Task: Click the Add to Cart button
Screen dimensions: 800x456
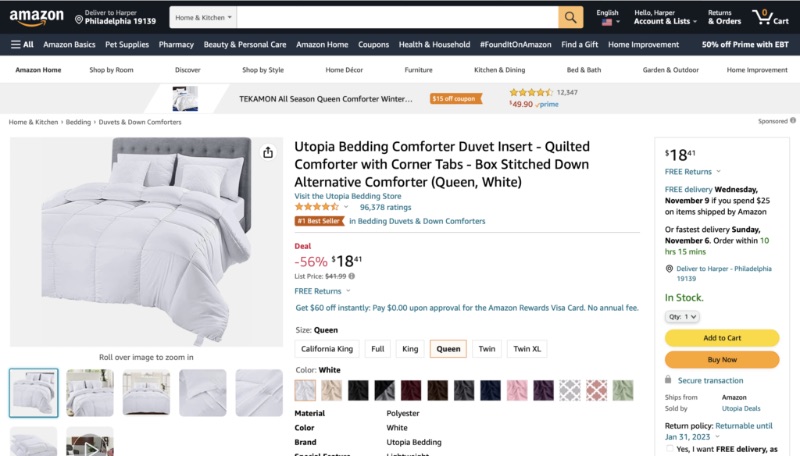Action: pos(722,338)
